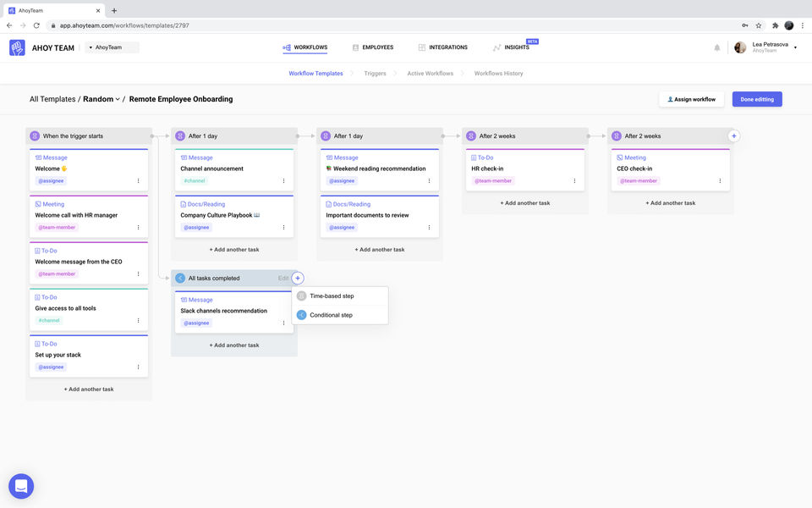Open kebab menu on Give access to all tools
Image resolution: width=812 pixels, height=508 pixels.
[138, 320]
